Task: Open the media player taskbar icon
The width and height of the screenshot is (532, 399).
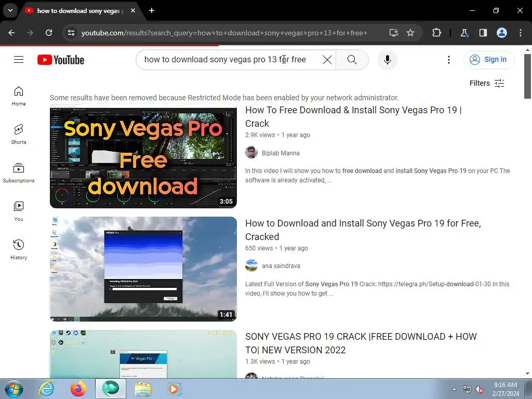Action: click(x=175, y=389)
